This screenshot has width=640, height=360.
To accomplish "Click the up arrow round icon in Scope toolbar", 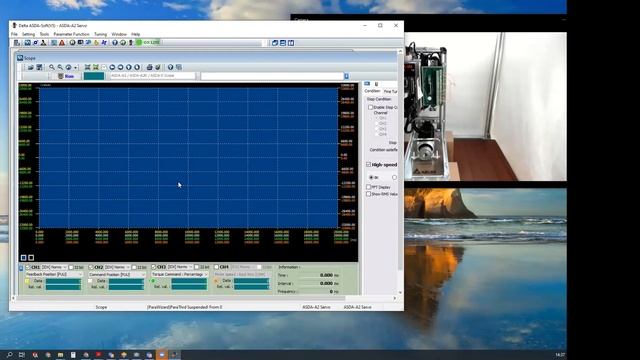I will (129, 67).
